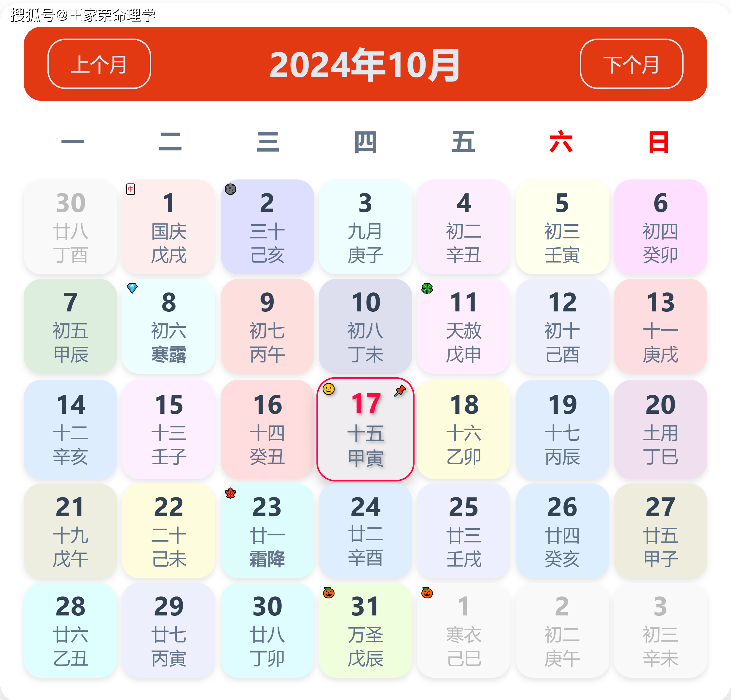Click the red Sunday header 日
The image size is (731, 700).
click(x=659, y=142)
